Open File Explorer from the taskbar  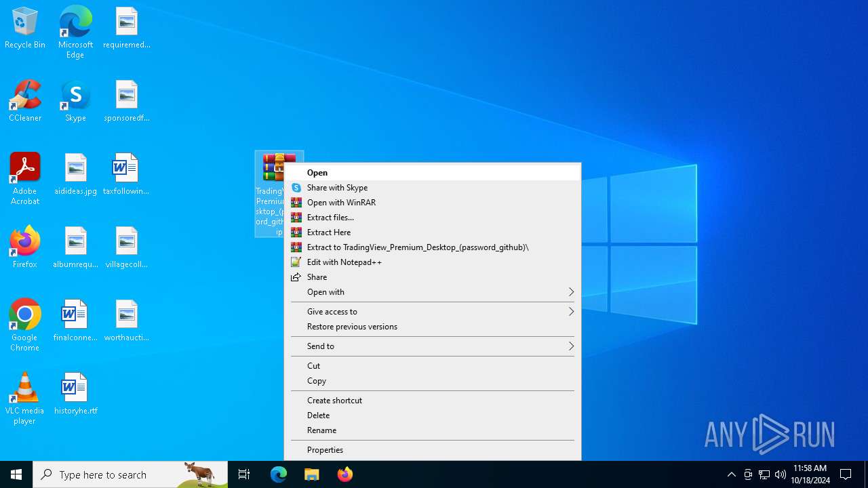[312, 474]
